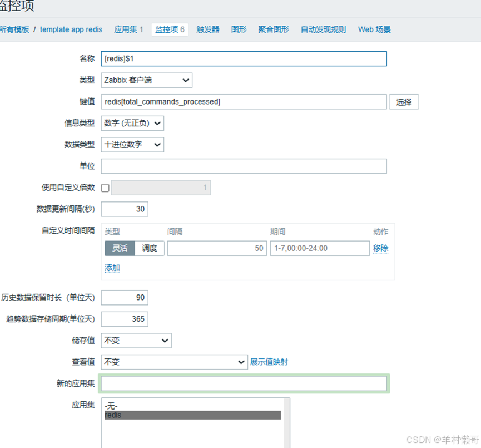The image size is (481, 448).
Task: Click the 移除 link in the interval row
Action: pos(381,248)
